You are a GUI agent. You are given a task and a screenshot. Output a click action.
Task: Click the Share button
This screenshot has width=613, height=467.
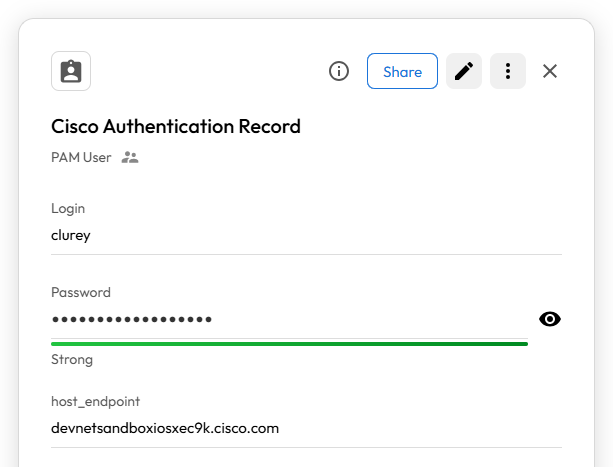402,71
